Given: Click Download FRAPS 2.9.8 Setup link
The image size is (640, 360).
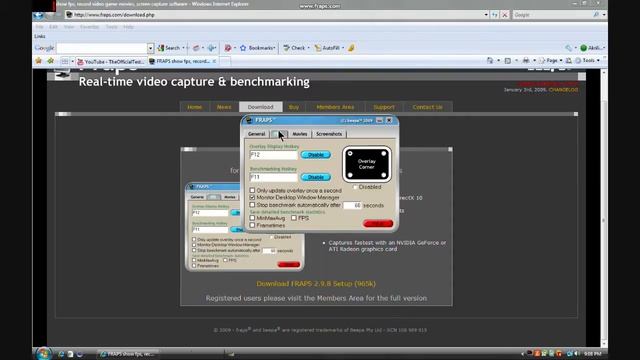Looking at the screenshot, I should click(x=316, y=284).
